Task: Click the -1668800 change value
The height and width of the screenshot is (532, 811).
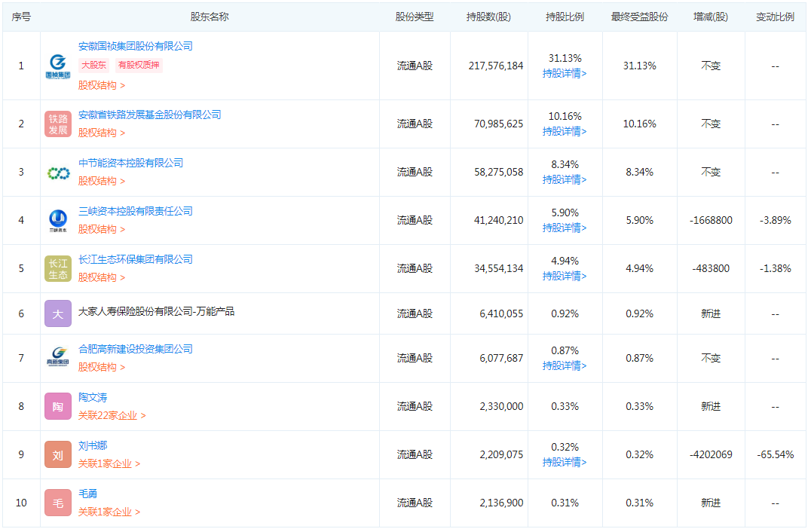Action: coord(711,220)
